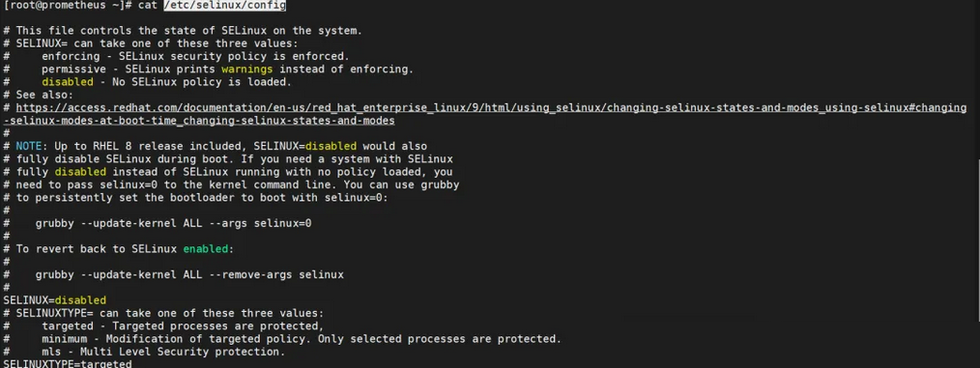Viewport: 980px width, 368px height.
Task: Click the 'enforcing - SELinux security policy' line
Action: (195, 56)
